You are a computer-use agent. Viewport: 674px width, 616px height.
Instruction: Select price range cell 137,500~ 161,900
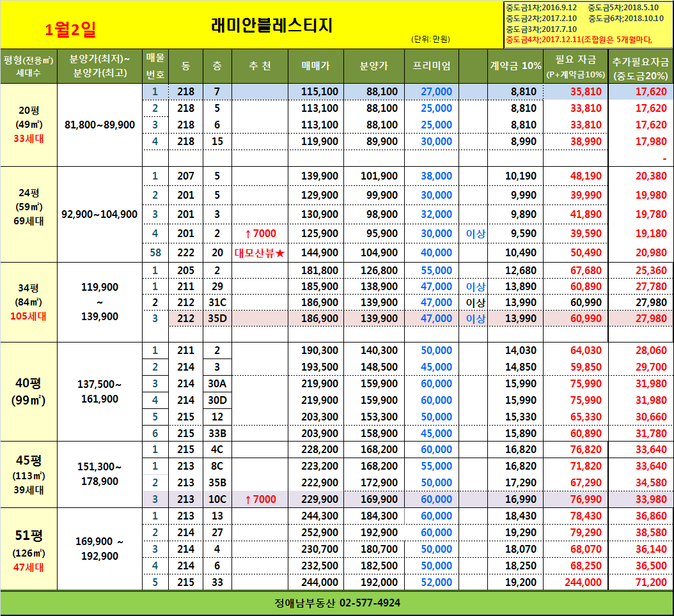[100, 391]
